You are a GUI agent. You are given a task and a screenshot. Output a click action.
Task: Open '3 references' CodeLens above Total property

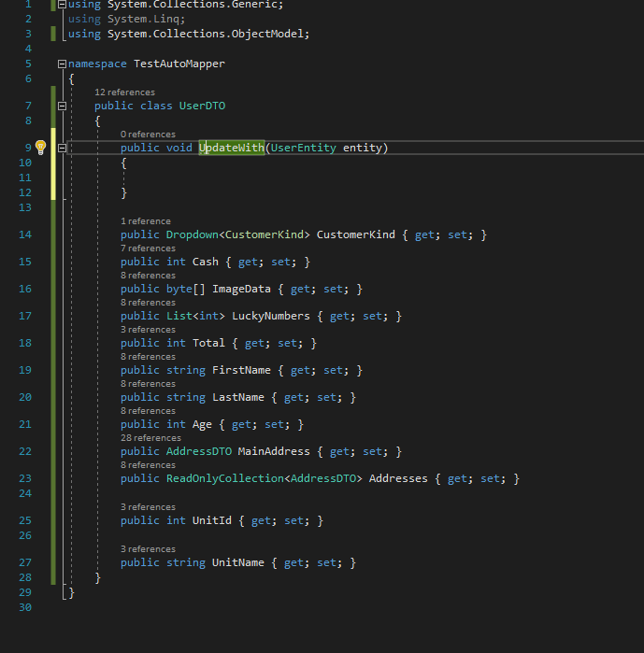[x=148, y=330]
